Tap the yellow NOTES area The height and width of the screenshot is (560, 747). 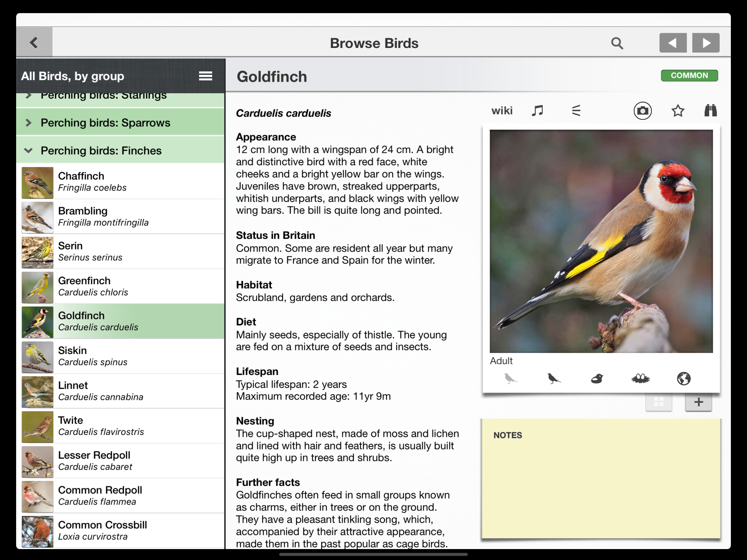click(x=600, y=478)
